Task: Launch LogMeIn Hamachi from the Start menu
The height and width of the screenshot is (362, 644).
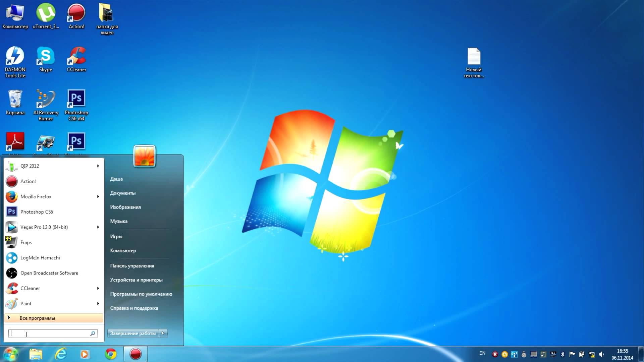Action: [54, 258]
